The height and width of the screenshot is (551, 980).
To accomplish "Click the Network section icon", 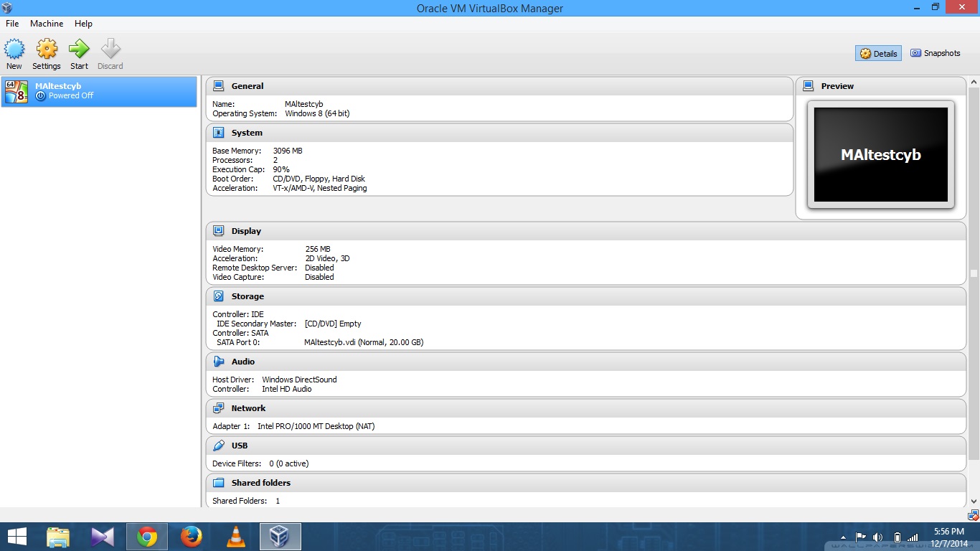I will [x=219, y=408].
